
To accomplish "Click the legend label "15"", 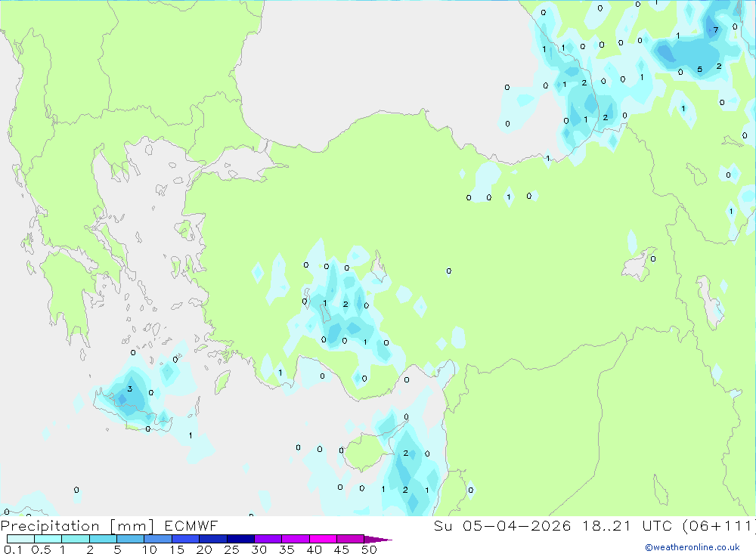I will pos(177,549).
